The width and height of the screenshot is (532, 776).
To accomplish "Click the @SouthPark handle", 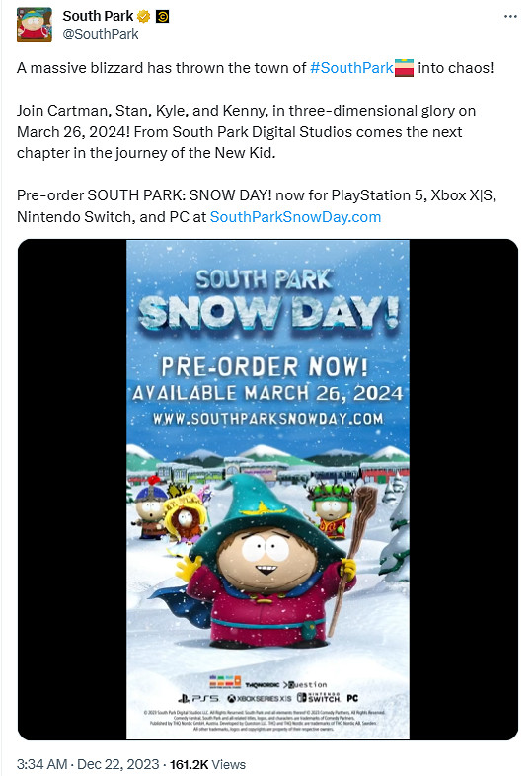I will [x=101, y=34].
